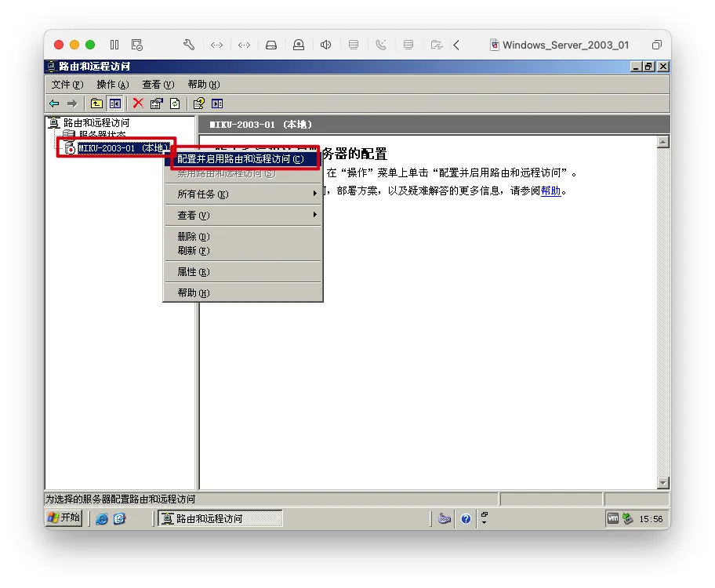Click the last blue pane icon in MMC toolbar
This screenshot has height=588, width=715.
[x=217, y=103]
